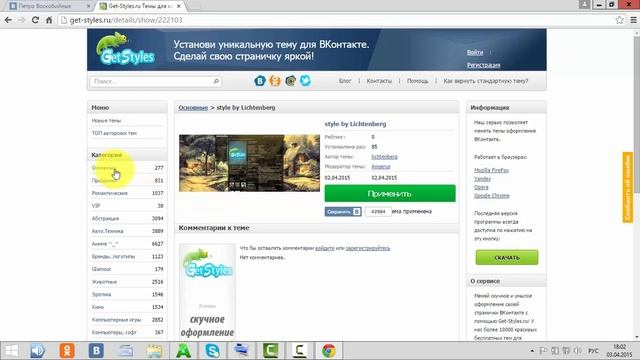Open the Контакты link
This screenshot has height=360, width=640.
pyautogui.click(x=379, y=81)
